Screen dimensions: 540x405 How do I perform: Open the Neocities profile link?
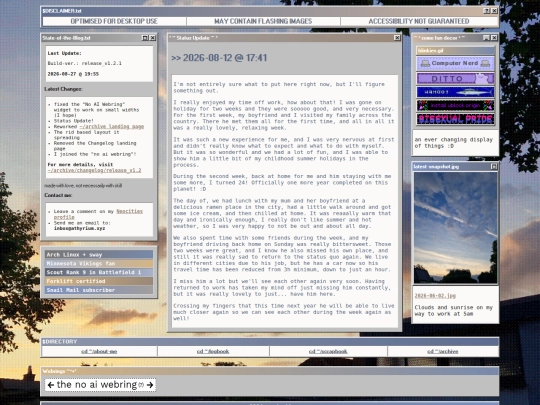98,214
